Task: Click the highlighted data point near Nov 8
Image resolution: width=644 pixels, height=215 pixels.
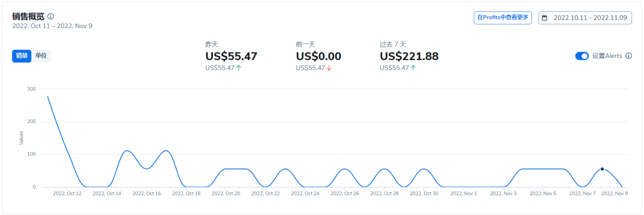Action: [x=602, y=169]
